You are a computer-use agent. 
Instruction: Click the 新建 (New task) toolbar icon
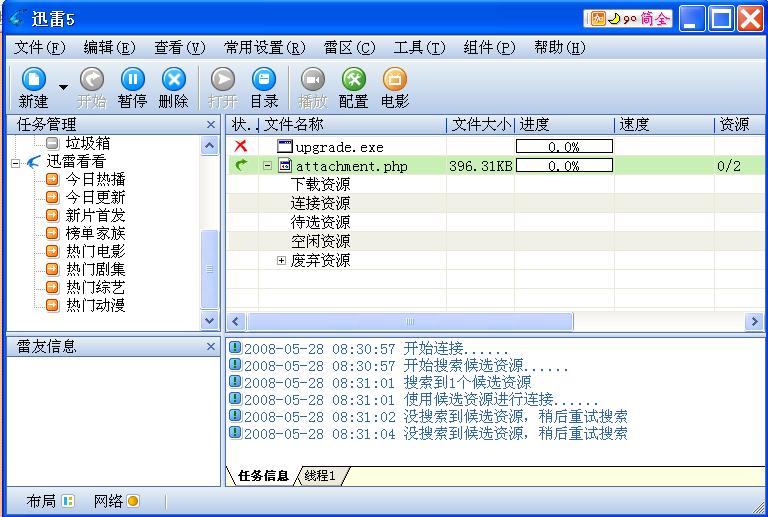click(33, 88)
